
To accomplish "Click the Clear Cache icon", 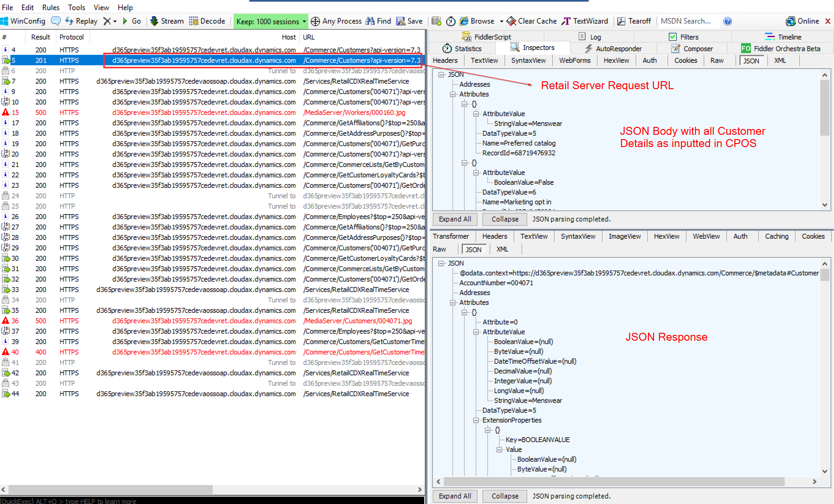I will click(x=511, y=21).
